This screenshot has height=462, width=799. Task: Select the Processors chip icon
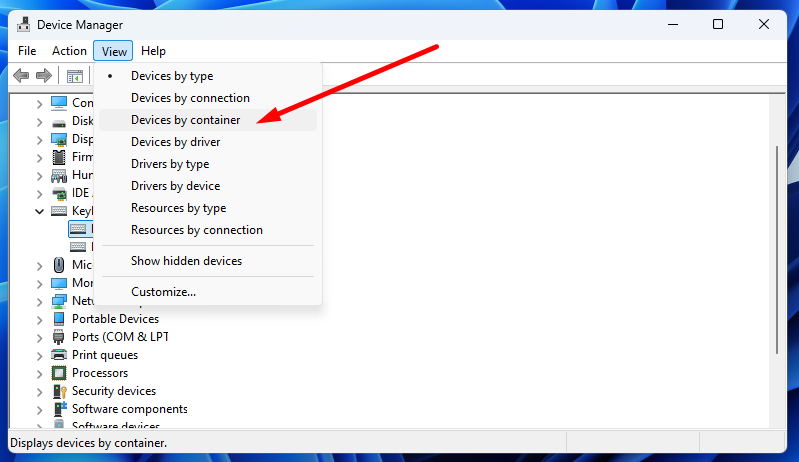pos(59,373)
